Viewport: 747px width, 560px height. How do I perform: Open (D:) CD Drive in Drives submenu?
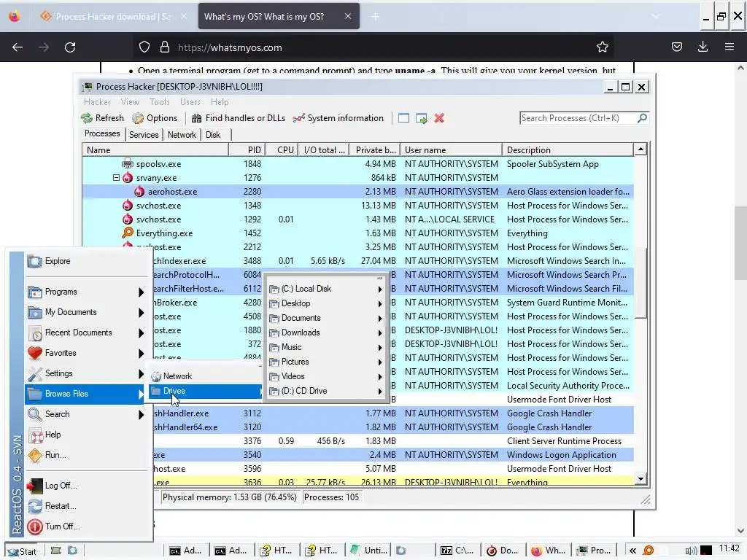[325, 391]
